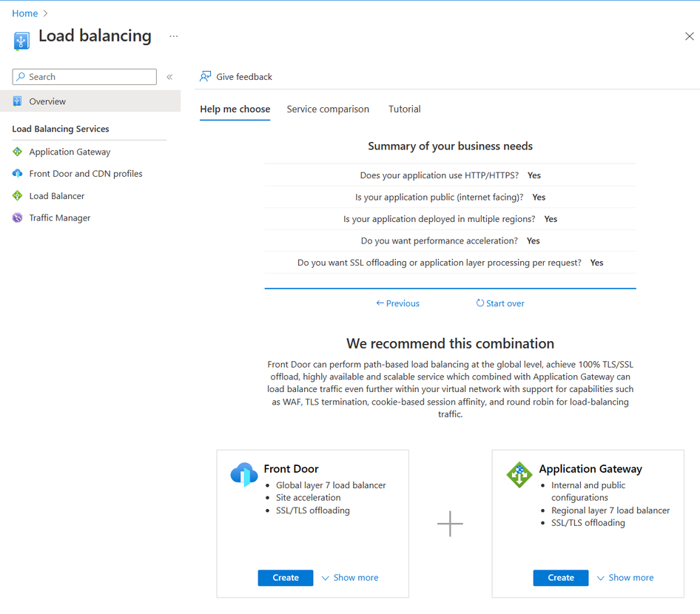Click 'Does your application use HTTP/HTTPS?' question
The height and width of the screenshot is (614, 700).
click(440, 175)
